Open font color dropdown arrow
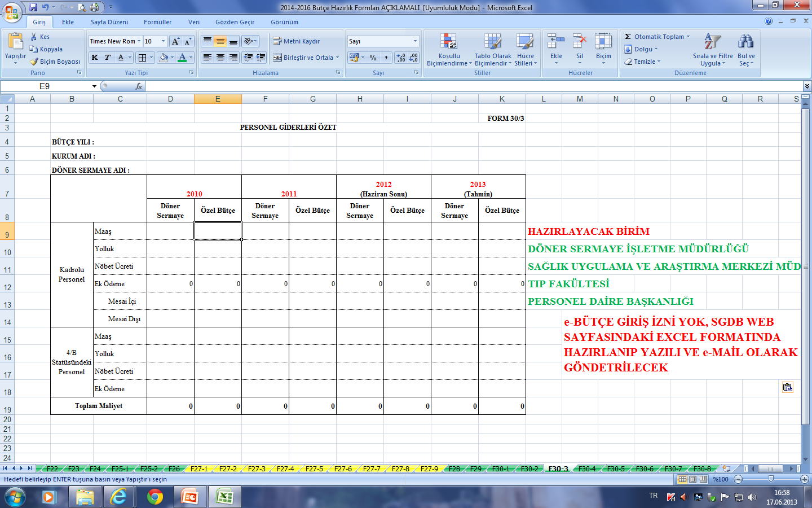This screenshot has height=508, width=812. tap(191, 58)
